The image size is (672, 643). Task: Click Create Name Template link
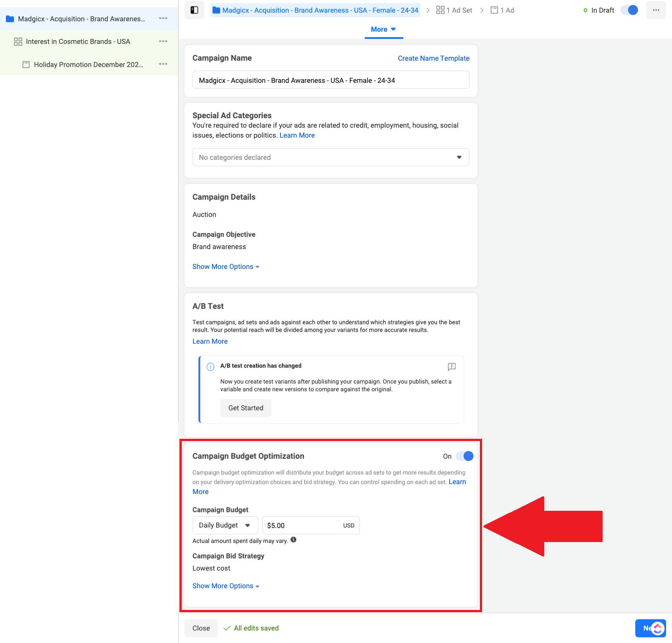click(434, 58)
